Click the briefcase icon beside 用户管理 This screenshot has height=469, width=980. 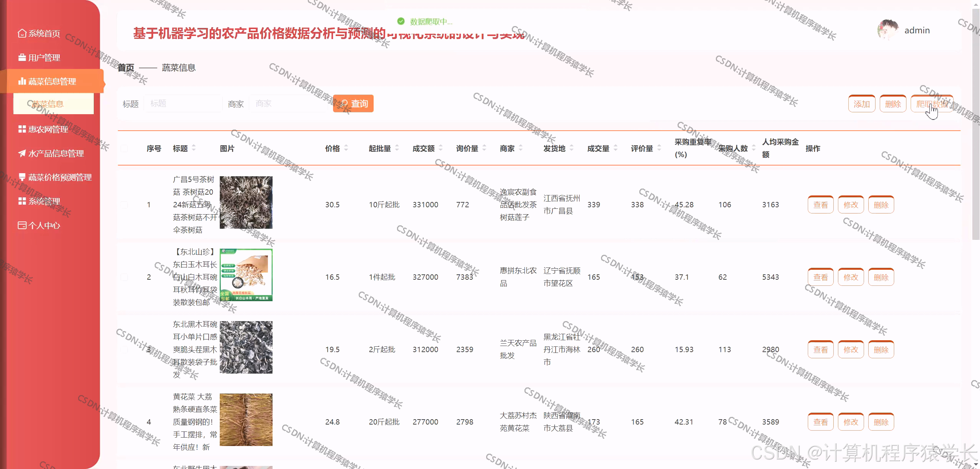tap(22, 57)
